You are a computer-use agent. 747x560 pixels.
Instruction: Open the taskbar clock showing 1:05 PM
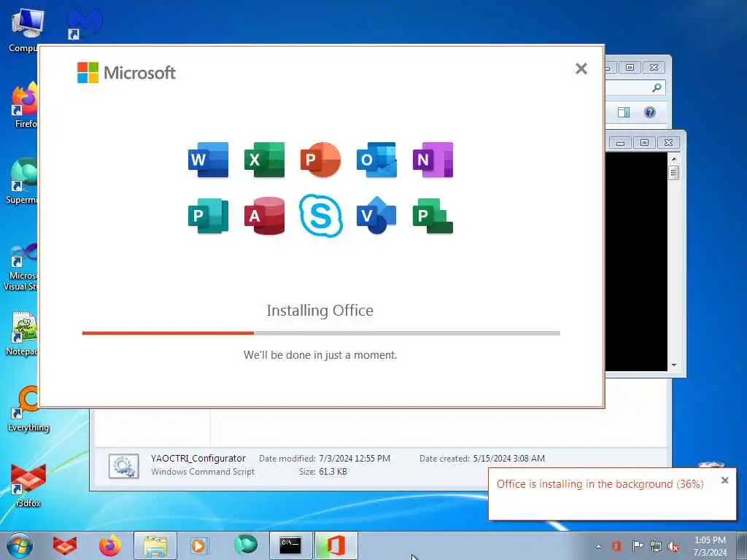(710, 546)
